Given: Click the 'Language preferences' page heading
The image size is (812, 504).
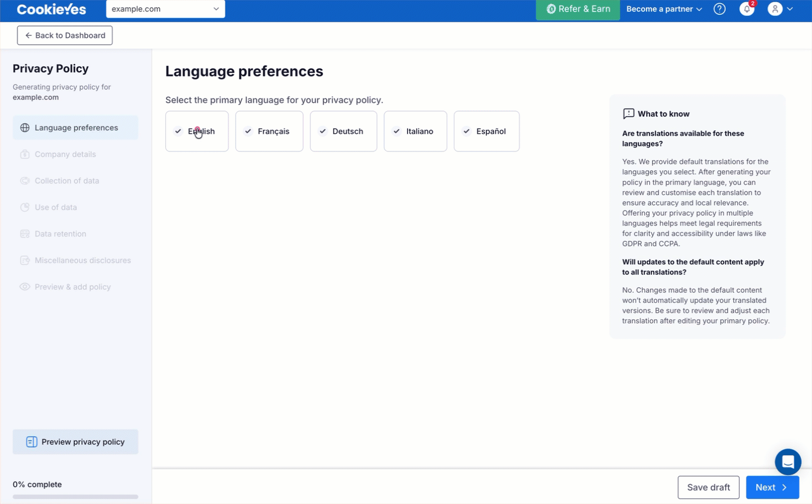Looking at the screenshot, I should [x=244, y=71].
